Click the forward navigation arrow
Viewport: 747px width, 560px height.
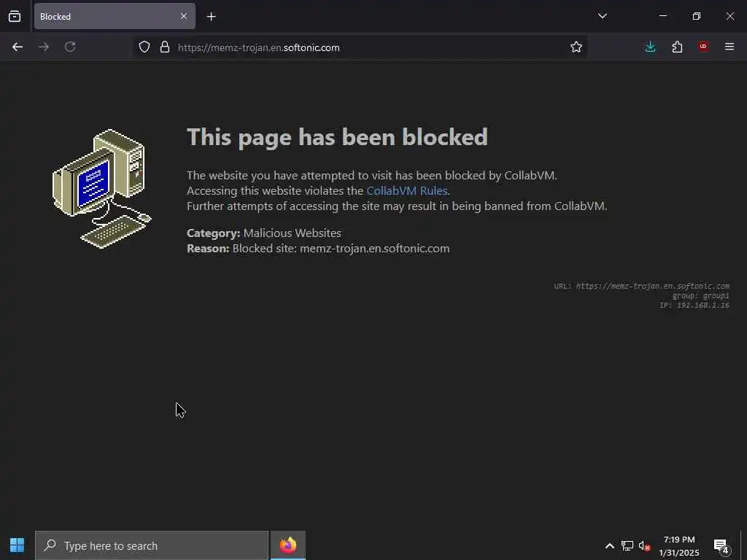44,47
